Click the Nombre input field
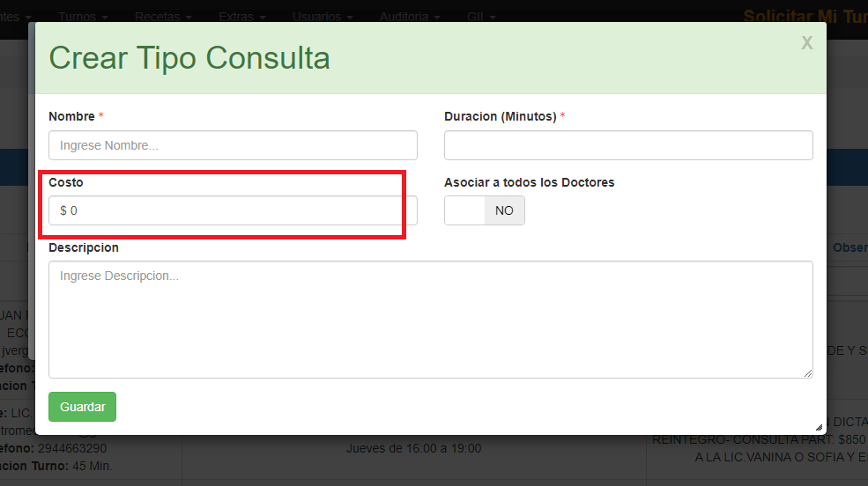This screenshot has width=868, height=486. point(233,145)
